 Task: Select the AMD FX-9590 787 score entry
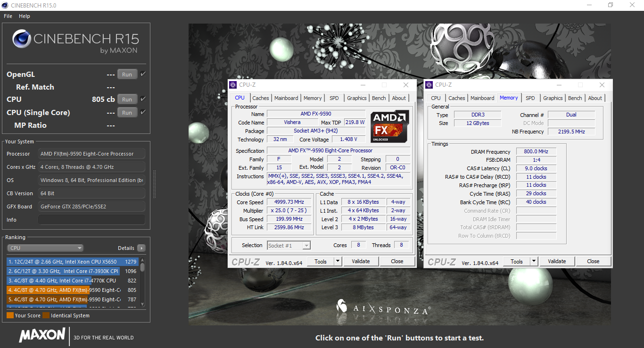(72, 299)
